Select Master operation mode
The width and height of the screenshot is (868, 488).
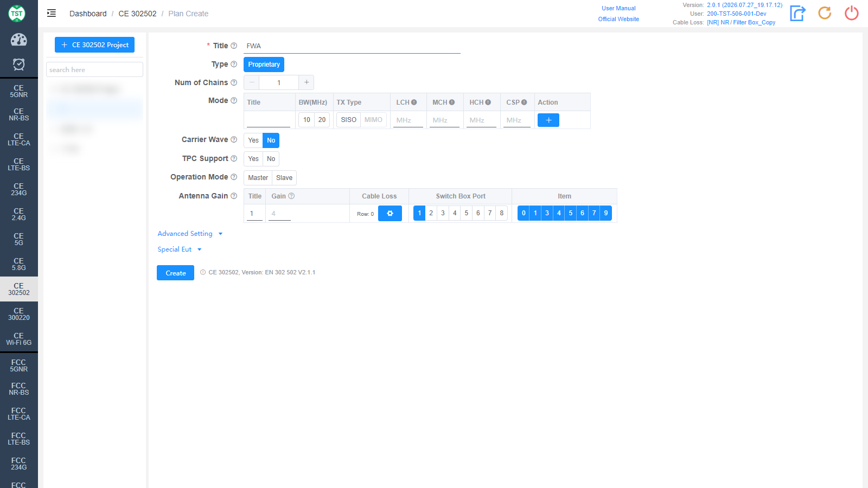coord(258,178)
